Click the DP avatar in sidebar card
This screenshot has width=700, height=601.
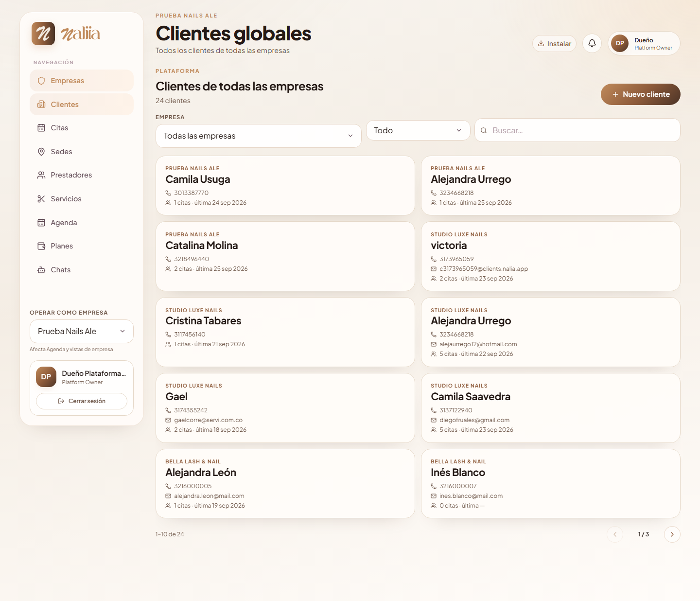pos(46,377)
